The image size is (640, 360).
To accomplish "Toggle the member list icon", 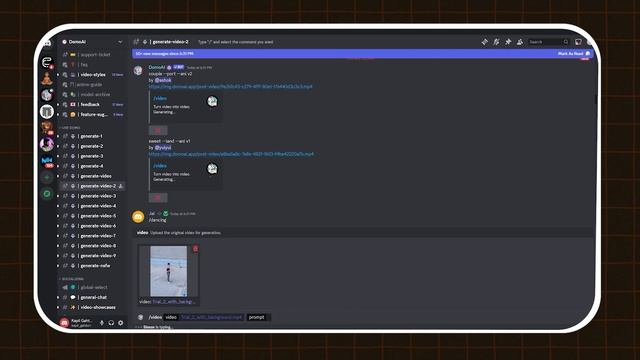I will click(520, 42).
